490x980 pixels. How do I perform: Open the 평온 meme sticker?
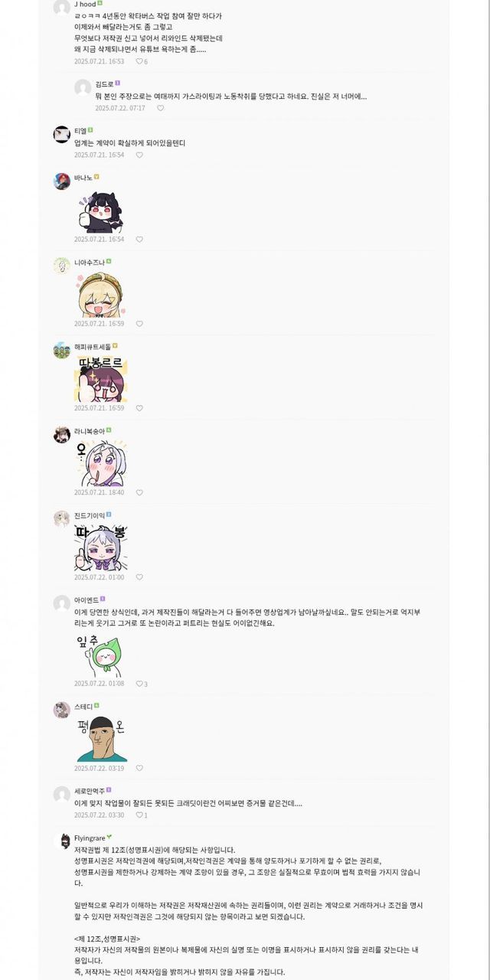coord(100,739)
